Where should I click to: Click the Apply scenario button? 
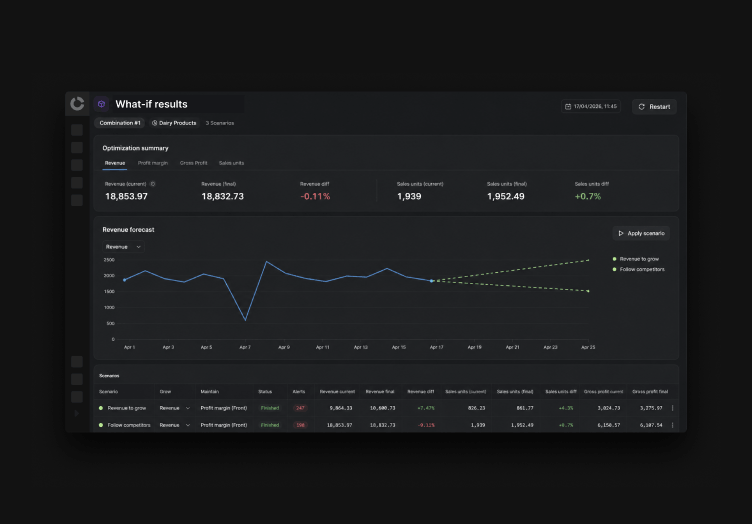click(641, 233)
